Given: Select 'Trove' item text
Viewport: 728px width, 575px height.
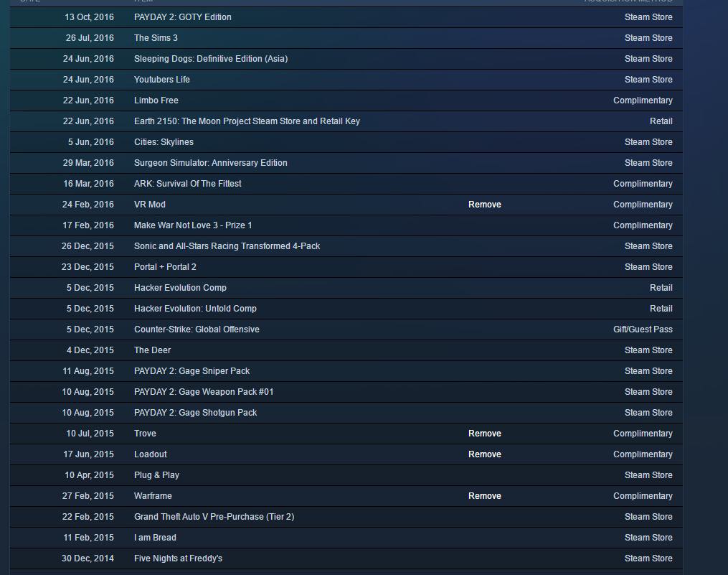Looking at the screenshot, I should click(145, 434).
